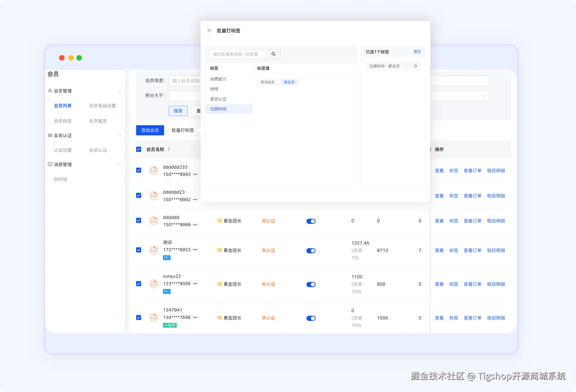Open the 会员列表 page
Image resolution: width=576 pixels, height=392 pixels.
coord(63,106)
